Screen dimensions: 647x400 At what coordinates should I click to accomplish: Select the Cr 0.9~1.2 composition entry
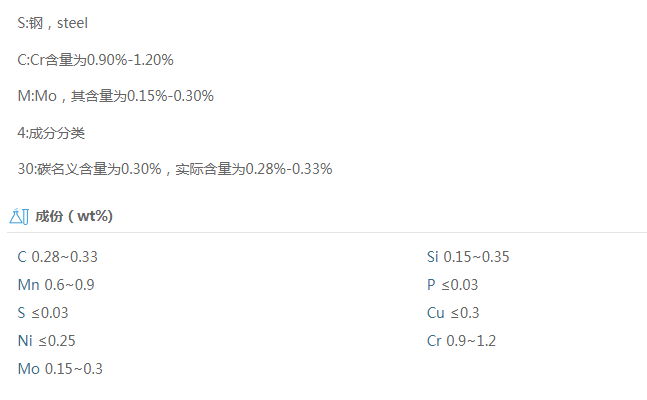click(x=461, y=341)
